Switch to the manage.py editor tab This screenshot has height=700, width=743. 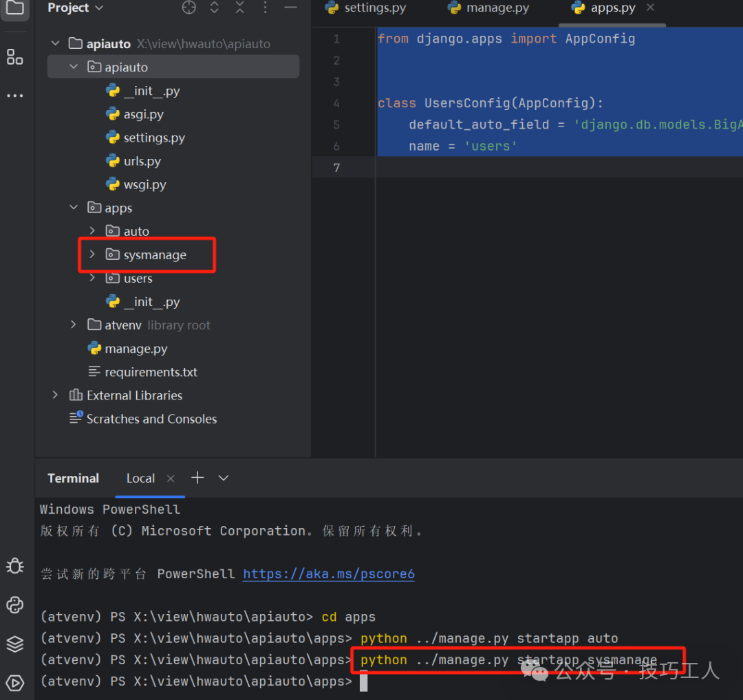coord(488,8)
